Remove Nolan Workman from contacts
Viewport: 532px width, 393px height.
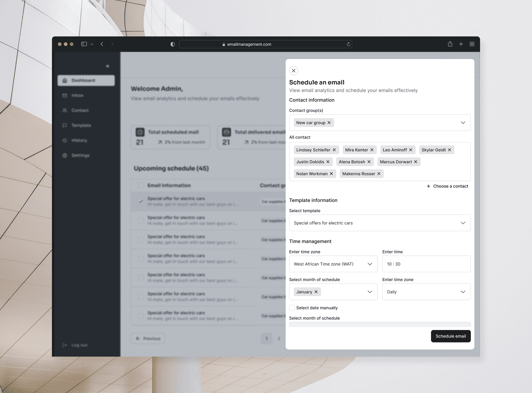331,174
